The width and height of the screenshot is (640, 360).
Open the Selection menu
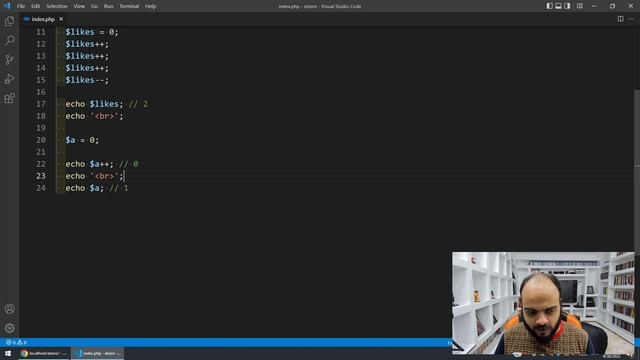coord(57,6)
